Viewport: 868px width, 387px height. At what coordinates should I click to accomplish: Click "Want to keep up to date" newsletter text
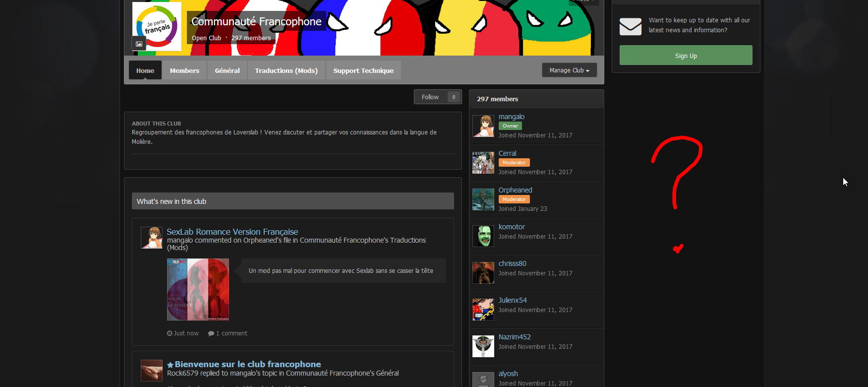coord(699,25)
